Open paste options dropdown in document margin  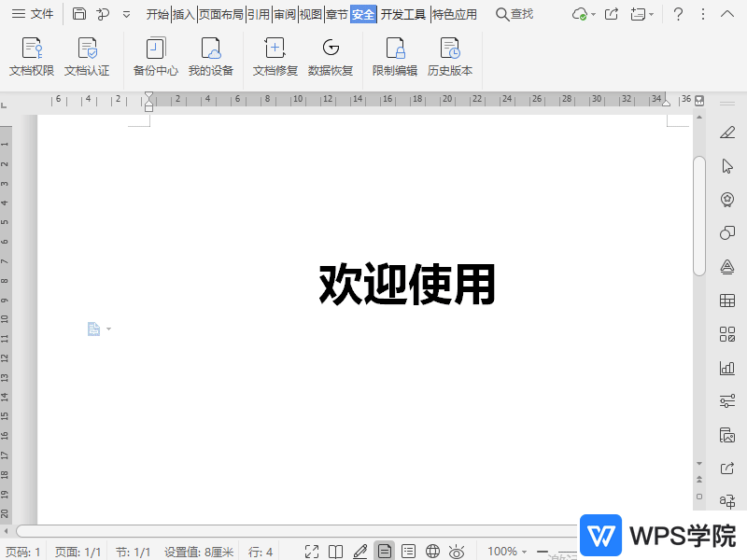tap(99, 329)
